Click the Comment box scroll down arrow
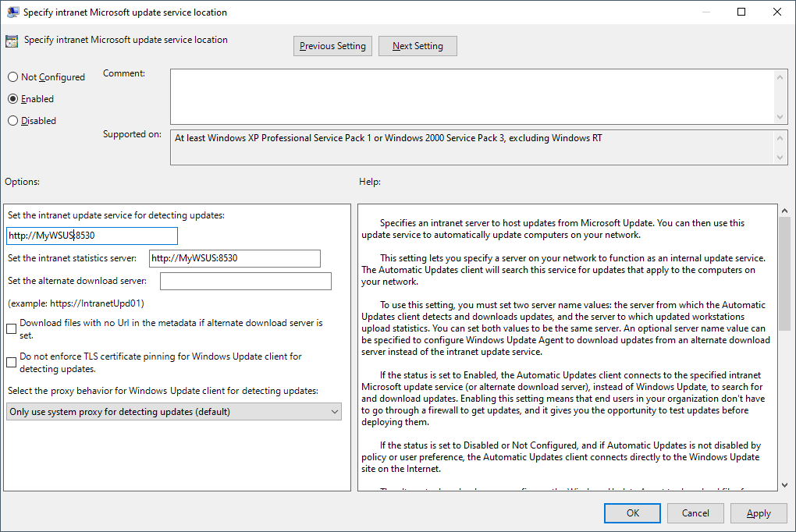796x532 pixels. click(780, 117)
